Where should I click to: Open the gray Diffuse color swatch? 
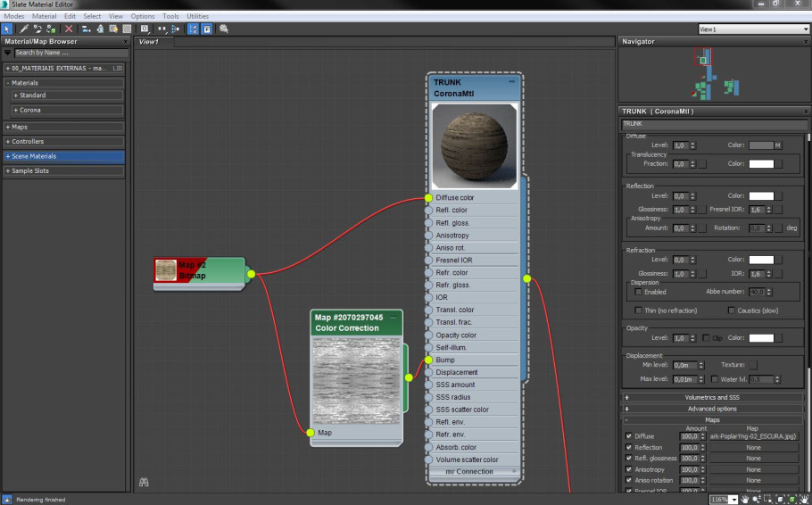pyautogui.click(x=761, y=145)
